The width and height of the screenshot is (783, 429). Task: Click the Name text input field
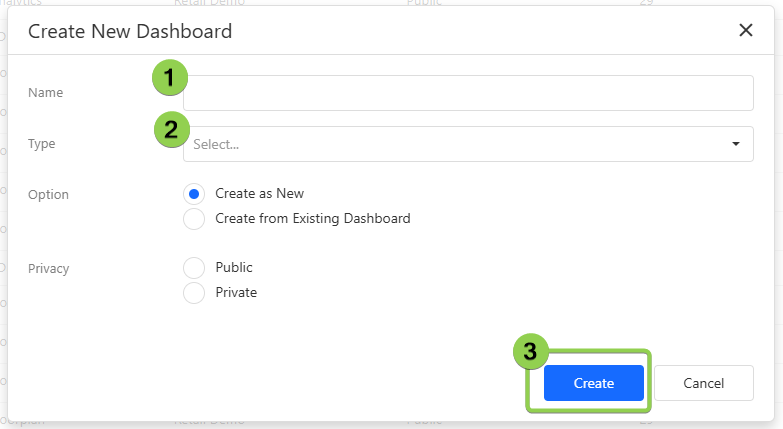[468, 93]
